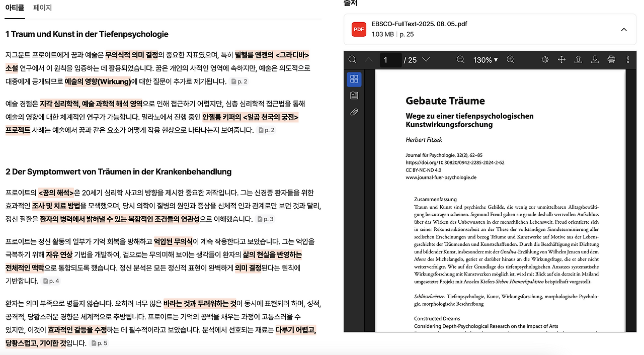Activate the pan tool in the toolbar

pos(561,59)
